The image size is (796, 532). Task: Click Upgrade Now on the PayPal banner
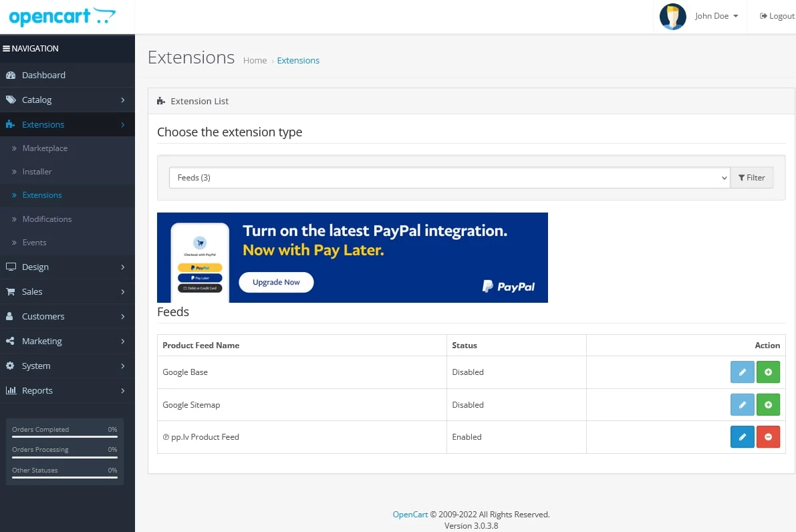click(x=276, y=282)
